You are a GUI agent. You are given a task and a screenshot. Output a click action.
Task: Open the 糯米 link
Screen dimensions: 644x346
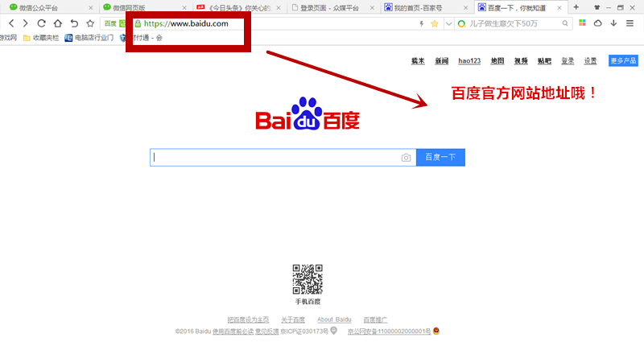click(418, 60)
